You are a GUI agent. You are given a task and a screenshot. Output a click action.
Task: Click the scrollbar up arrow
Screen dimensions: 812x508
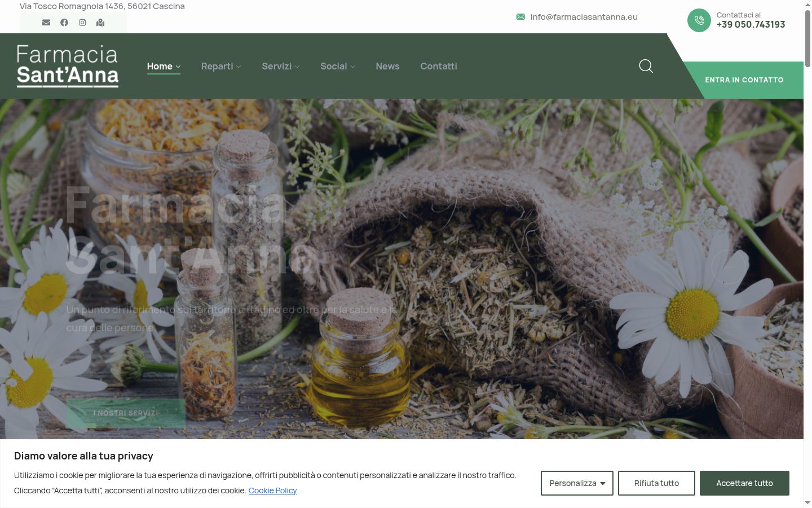(x=807, y=4)
